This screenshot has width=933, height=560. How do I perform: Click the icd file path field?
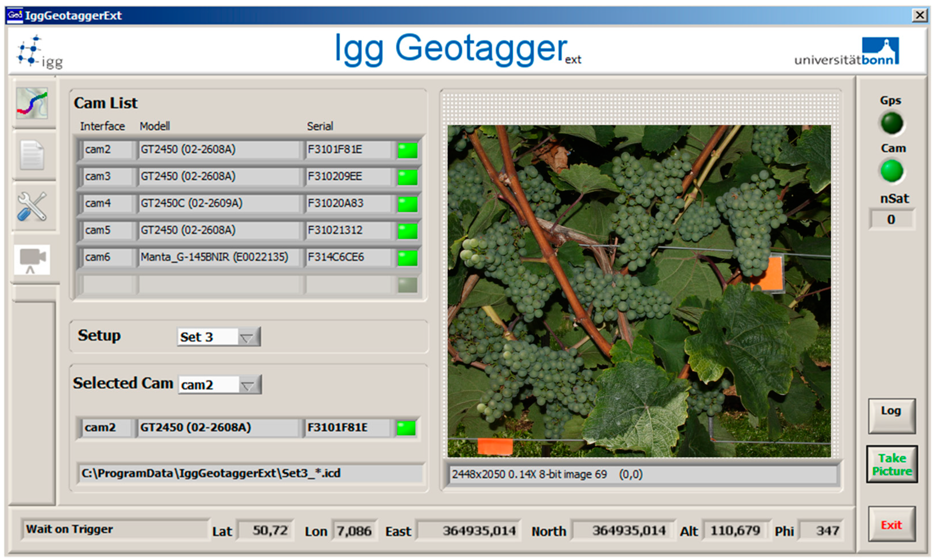250,473
